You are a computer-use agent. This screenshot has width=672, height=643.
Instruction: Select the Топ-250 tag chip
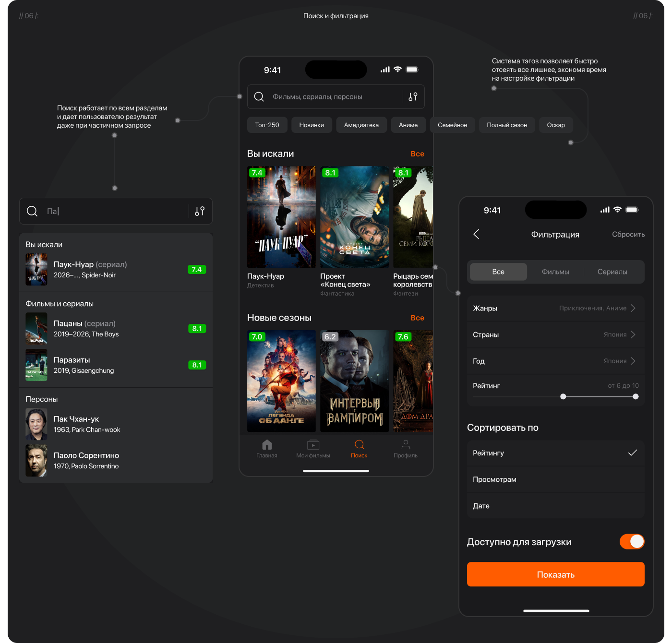pos(267,125)
